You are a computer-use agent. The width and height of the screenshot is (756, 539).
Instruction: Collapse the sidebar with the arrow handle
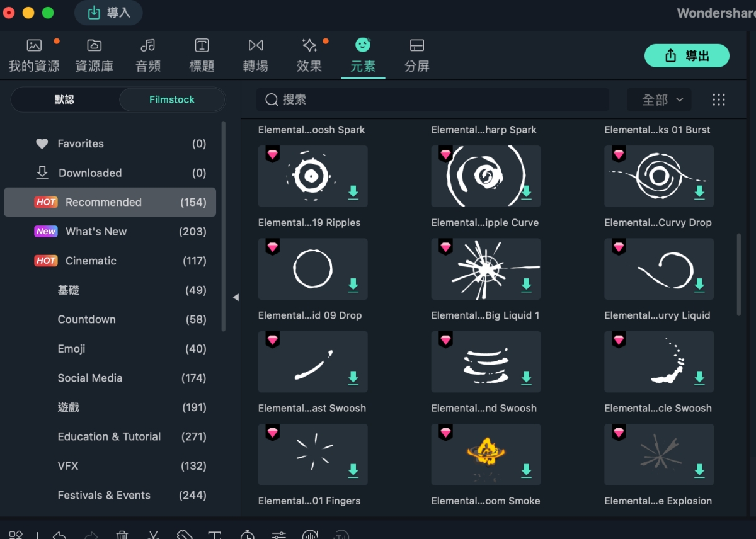(236, 297)
